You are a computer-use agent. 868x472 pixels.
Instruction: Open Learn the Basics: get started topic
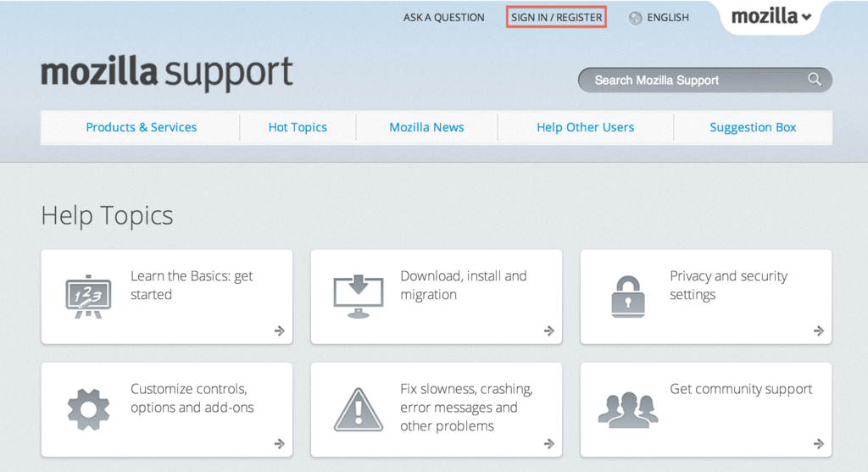click(x=167, y=297)
